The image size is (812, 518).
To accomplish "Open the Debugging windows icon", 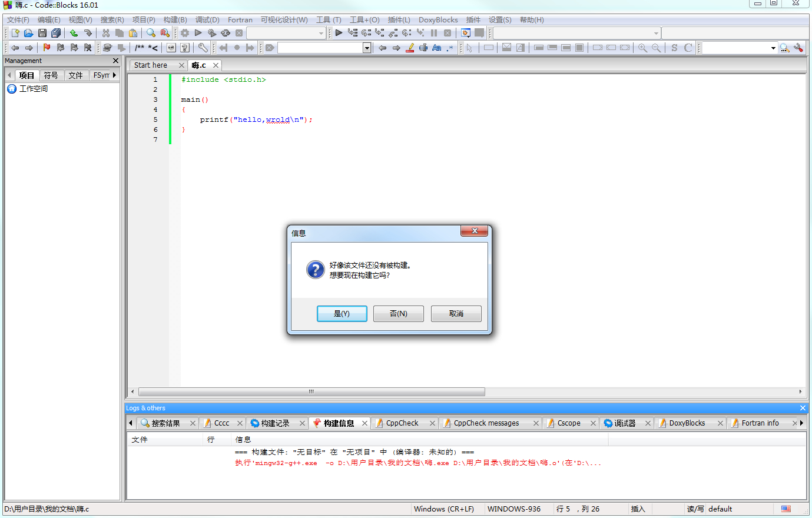I will [466, 33].
